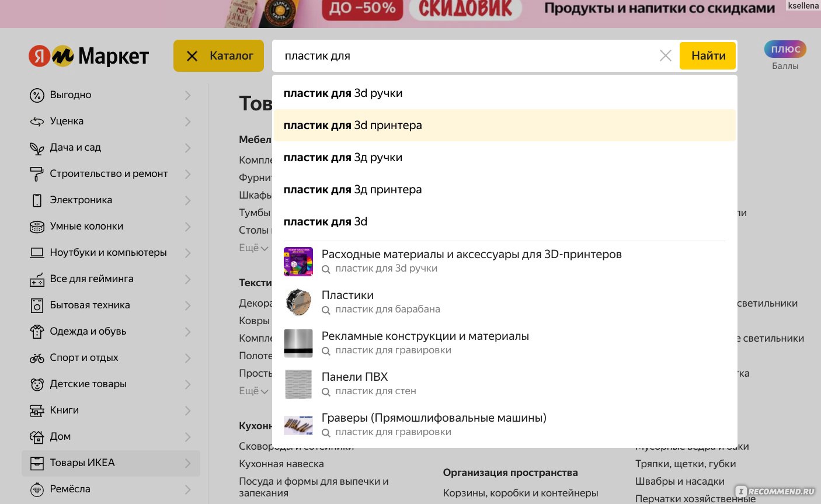Expand the Товары ИКЕА chevron
This screenshot has width=821, height=504.
(x=187, y=463)
